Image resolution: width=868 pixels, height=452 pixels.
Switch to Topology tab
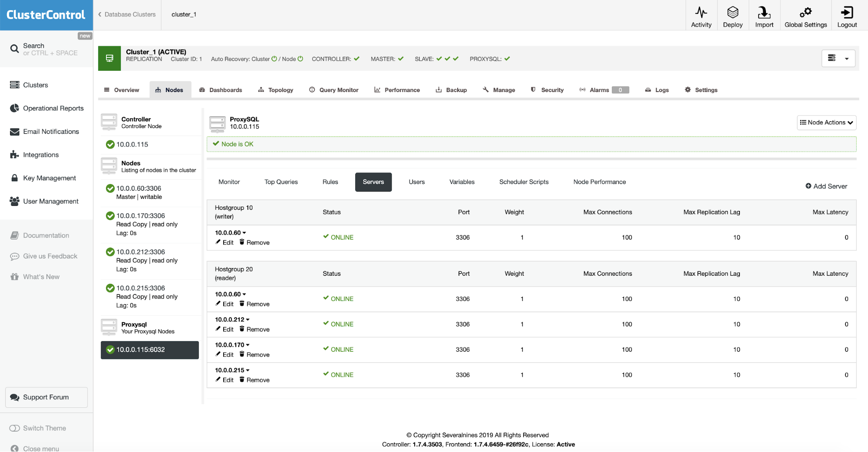(276, 90)
